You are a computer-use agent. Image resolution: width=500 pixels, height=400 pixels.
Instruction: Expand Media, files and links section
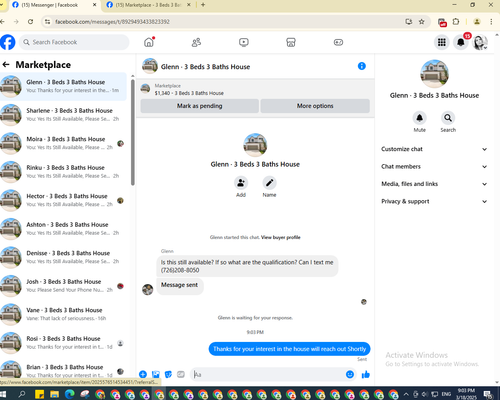click(434, 184)
